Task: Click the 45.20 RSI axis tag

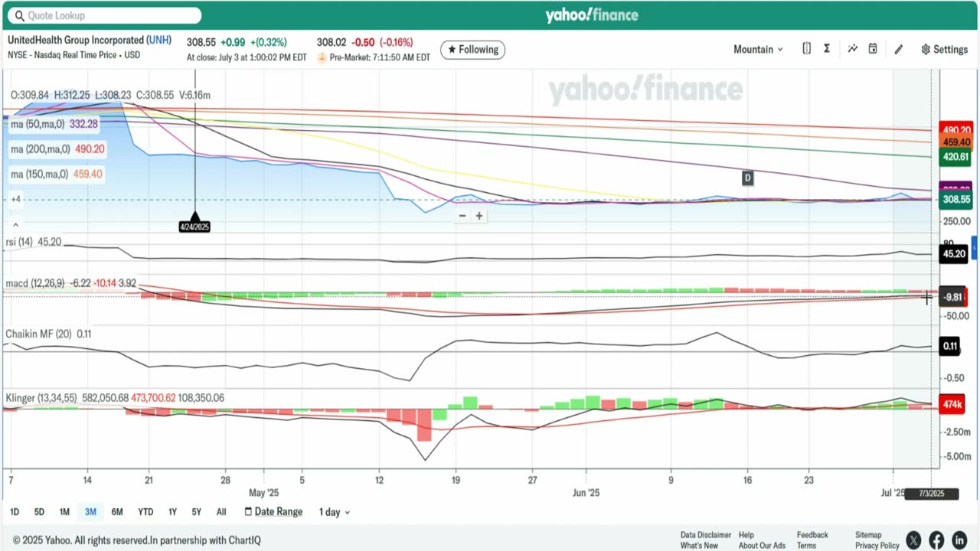Action: [x=954, y=254]
